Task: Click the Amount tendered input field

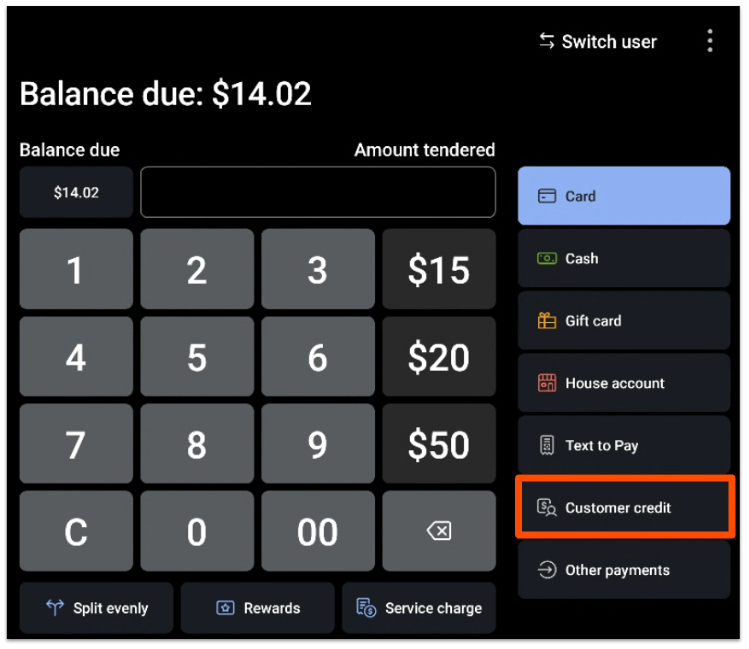Action: [318, 192]
